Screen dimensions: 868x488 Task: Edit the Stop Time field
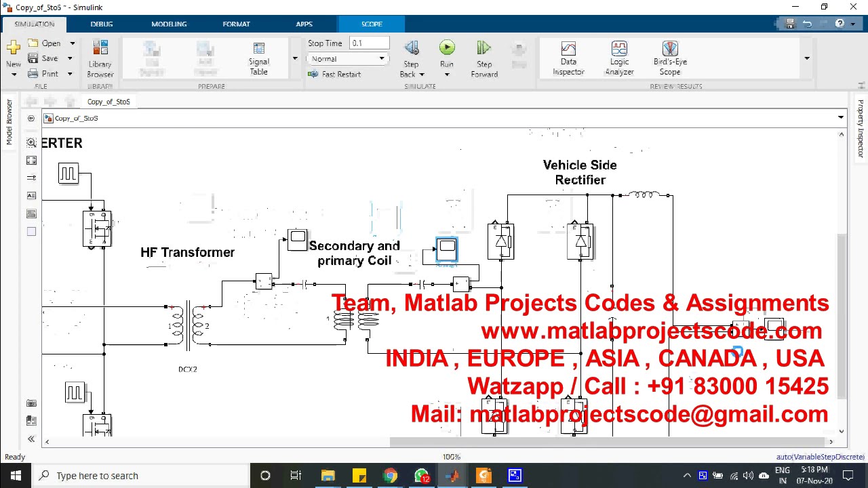370,43
